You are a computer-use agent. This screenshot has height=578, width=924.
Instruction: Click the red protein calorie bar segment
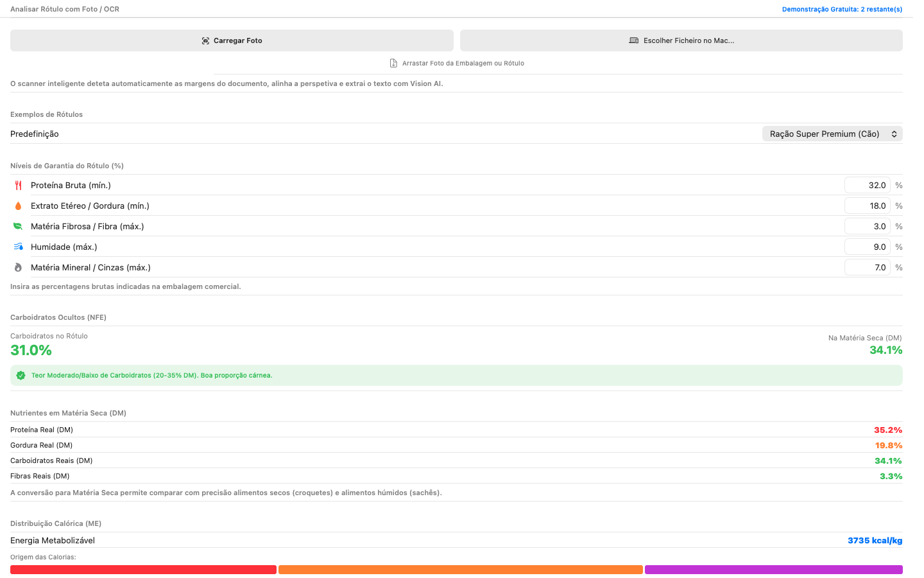coord(143,570)
